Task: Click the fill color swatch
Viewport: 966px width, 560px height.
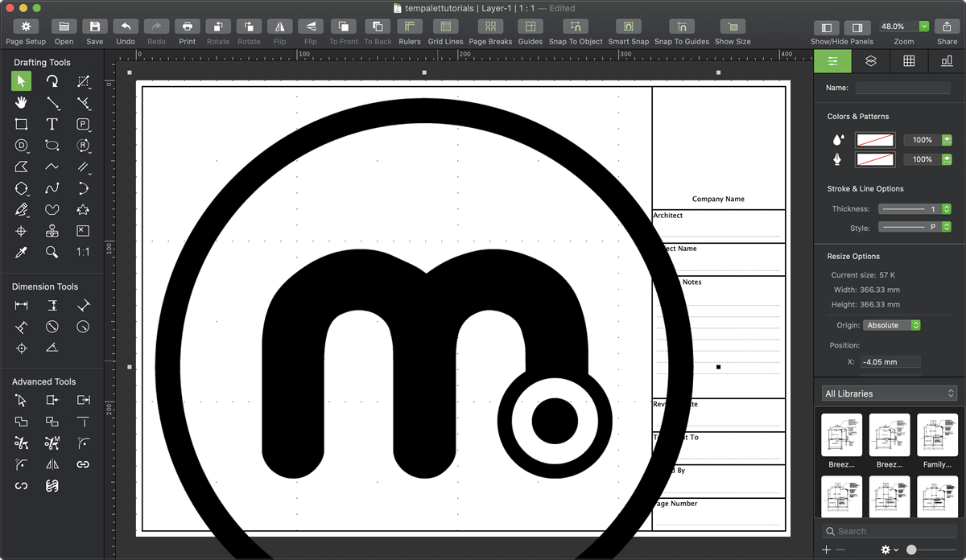Action: tap(875, 140)
